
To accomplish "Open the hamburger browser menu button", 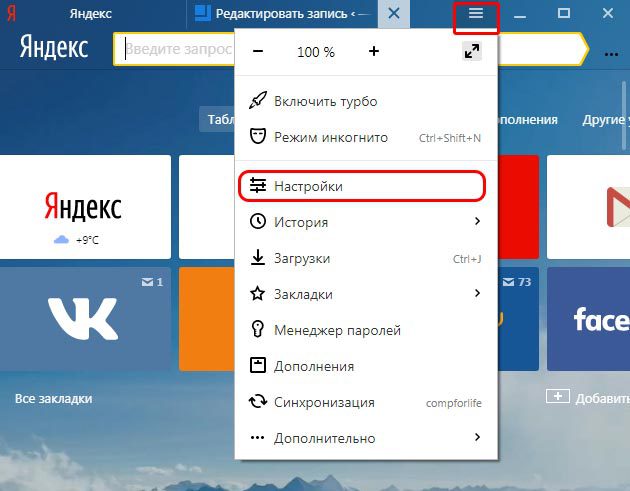I will [x=476, y=14].
